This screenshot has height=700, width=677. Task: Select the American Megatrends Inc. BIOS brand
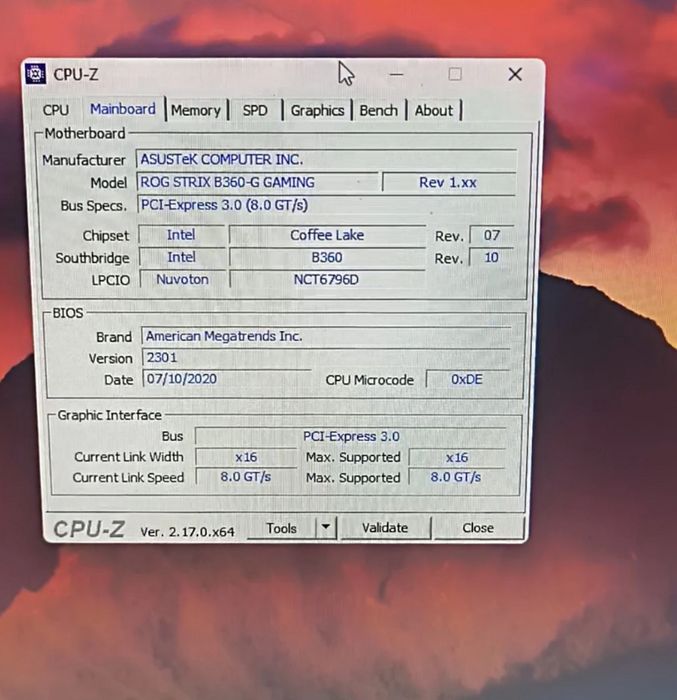tap(326, 336)
